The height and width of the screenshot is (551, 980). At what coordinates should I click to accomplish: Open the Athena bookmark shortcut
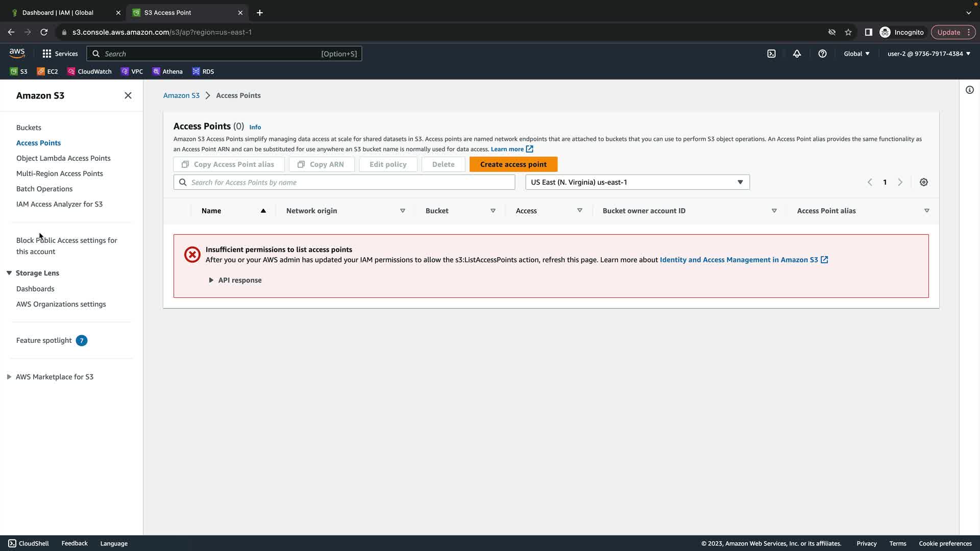[x=167, y=71]
